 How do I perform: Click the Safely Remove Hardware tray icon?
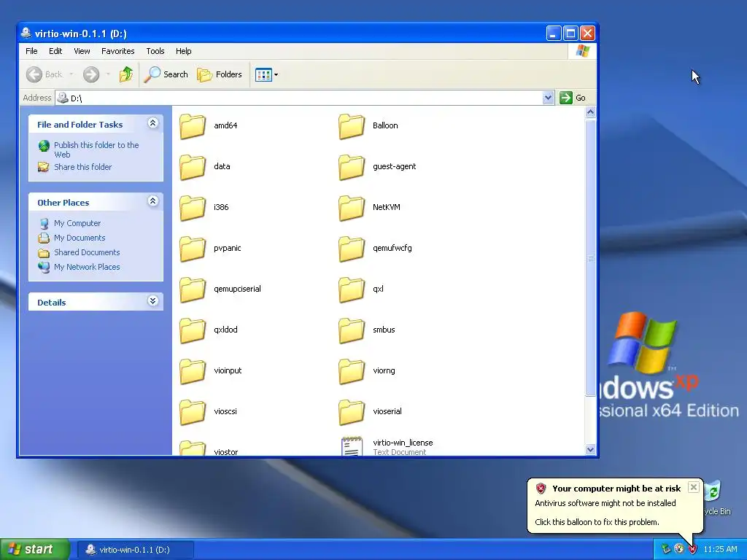(x=666, y=549)
